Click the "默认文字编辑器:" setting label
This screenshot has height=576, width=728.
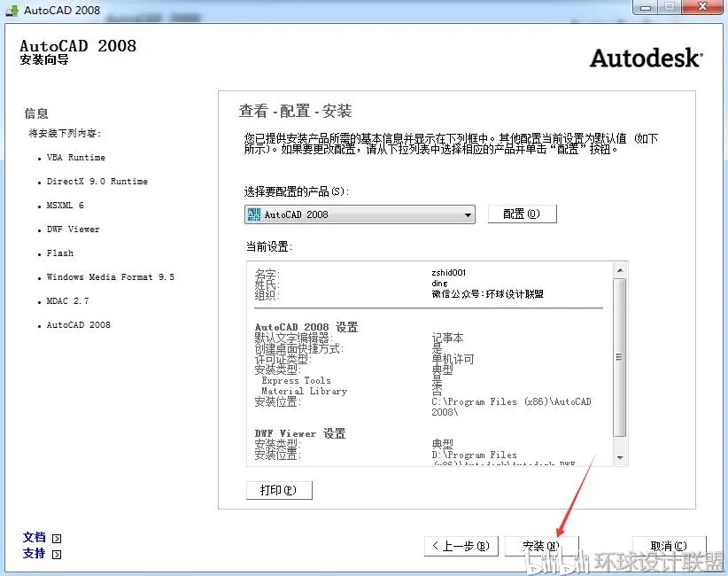pos(294,338)
